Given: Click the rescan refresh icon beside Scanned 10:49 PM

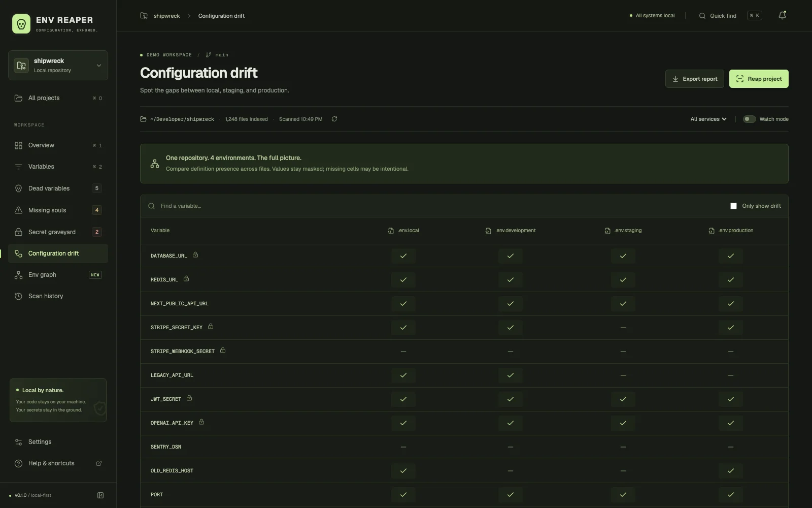Looking at the screenshot, I should click(334, 119).
